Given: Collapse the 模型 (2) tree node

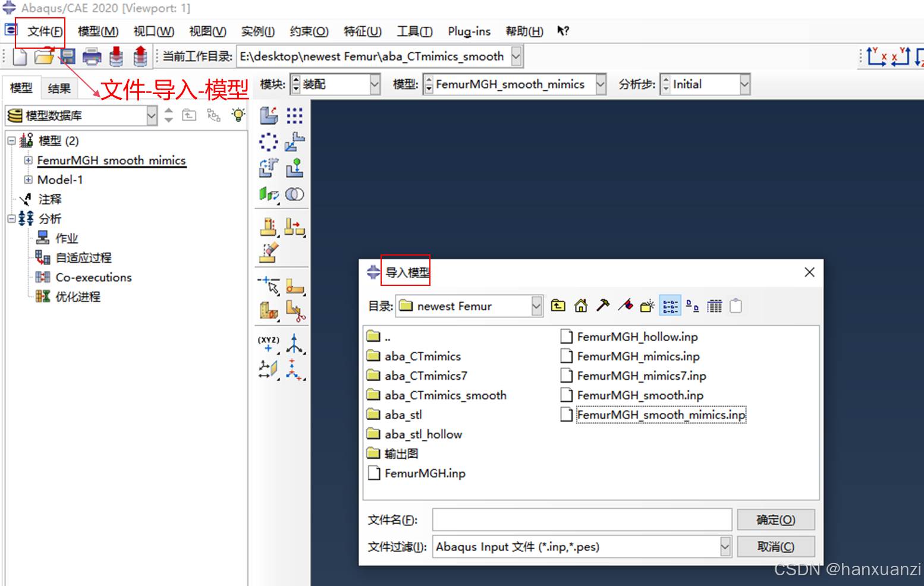Looking at the screenshot, I should click(x=11, y=141).
